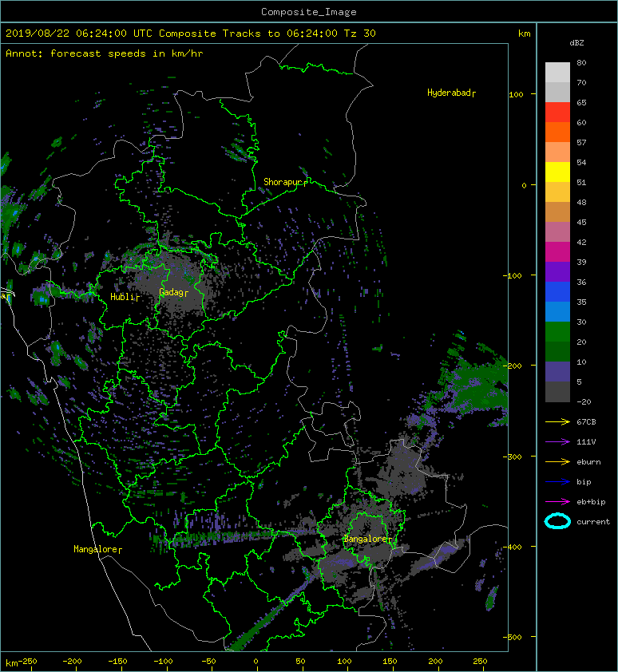Screen dimensions: 618x672
Task: Click the Gadag radar site label
Action: pos(173,292)
